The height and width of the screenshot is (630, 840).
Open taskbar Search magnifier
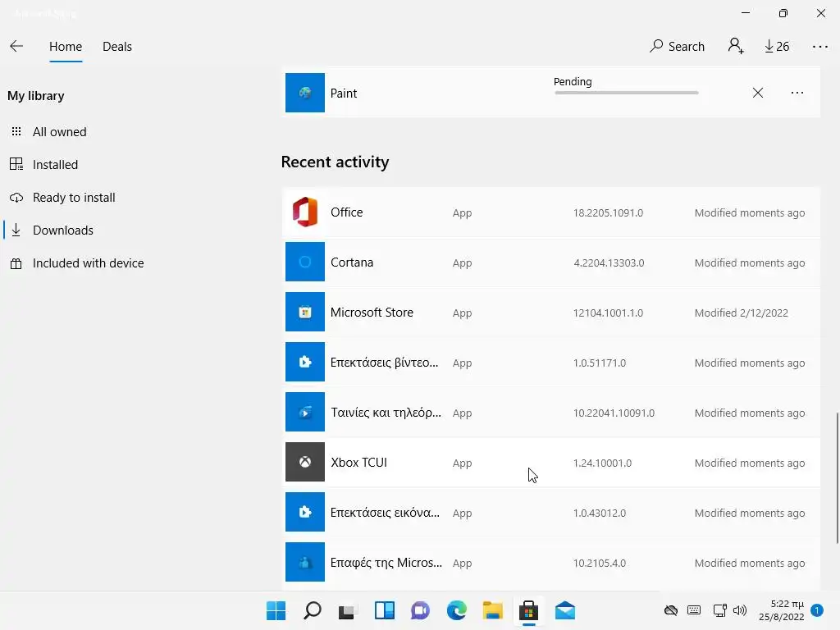[313, 610]
